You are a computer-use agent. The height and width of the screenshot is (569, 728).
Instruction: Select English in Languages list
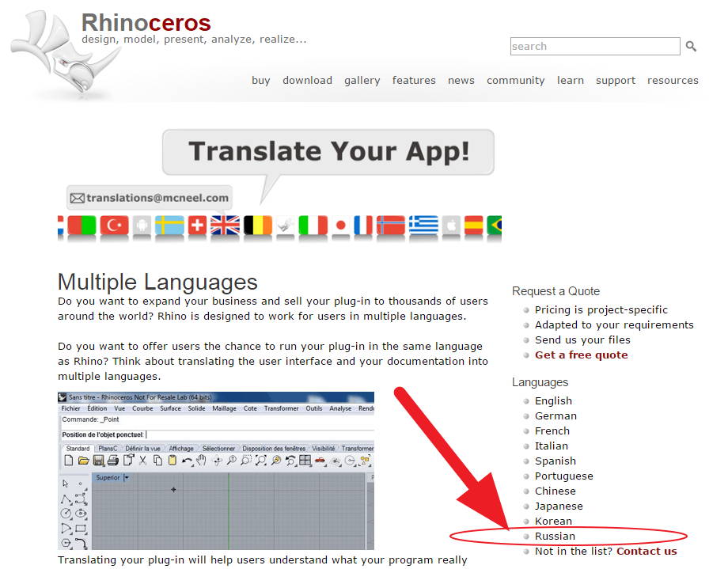tap(553, 401)
